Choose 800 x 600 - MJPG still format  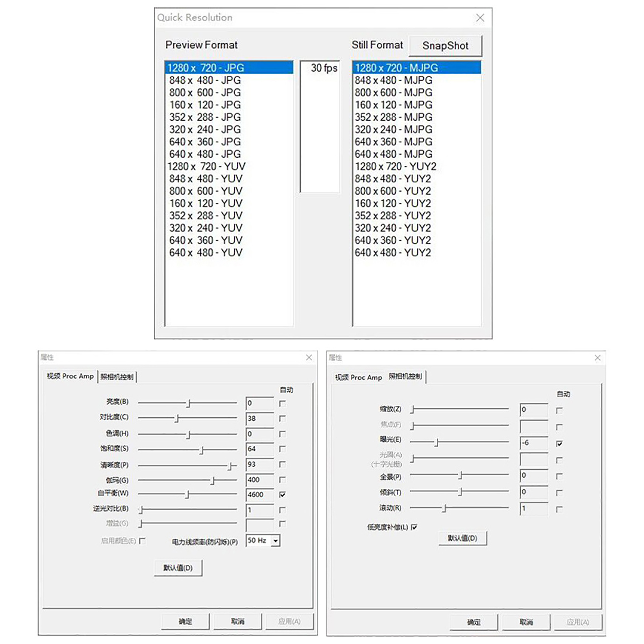393,93
